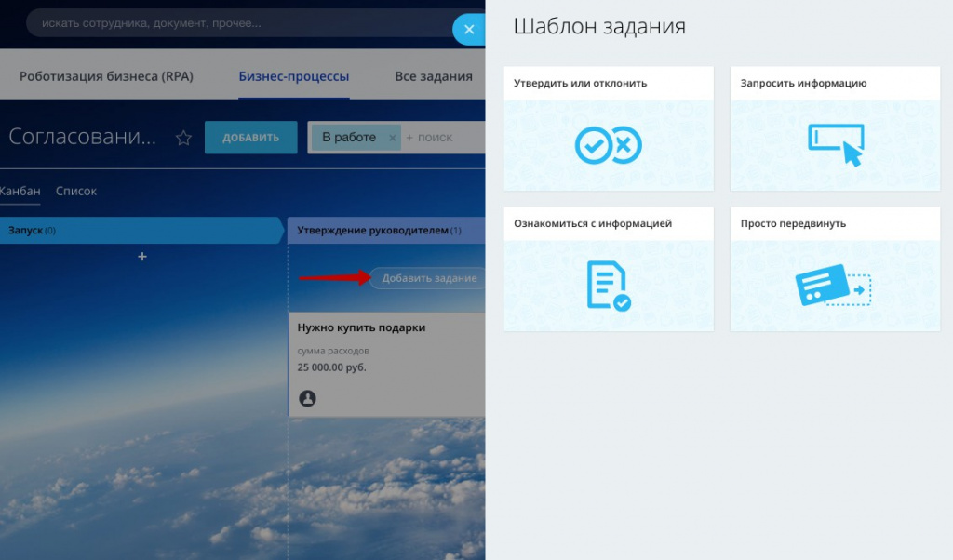Switch to the Бизнес-процессы tab
The height and width of the screenshot is (560, 953).
coord(293,76)
